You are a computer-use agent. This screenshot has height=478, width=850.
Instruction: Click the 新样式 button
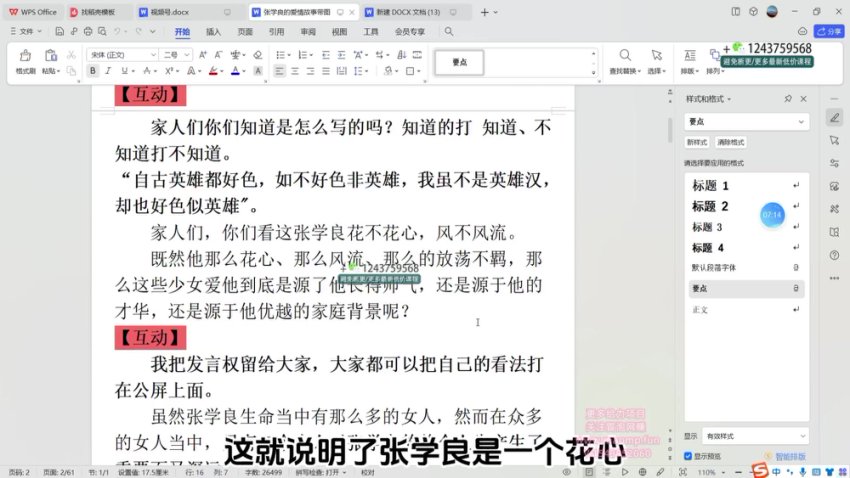click(x=697, y=143)
